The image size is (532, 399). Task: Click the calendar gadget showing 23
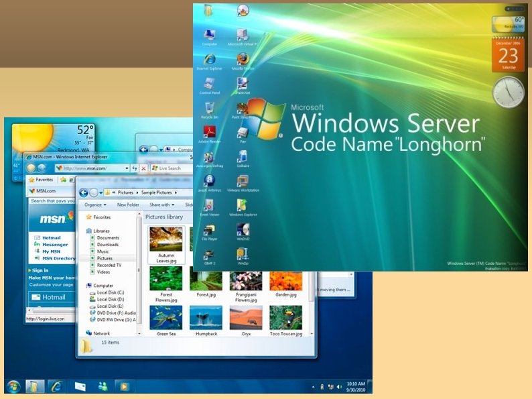tap(508, 54)
